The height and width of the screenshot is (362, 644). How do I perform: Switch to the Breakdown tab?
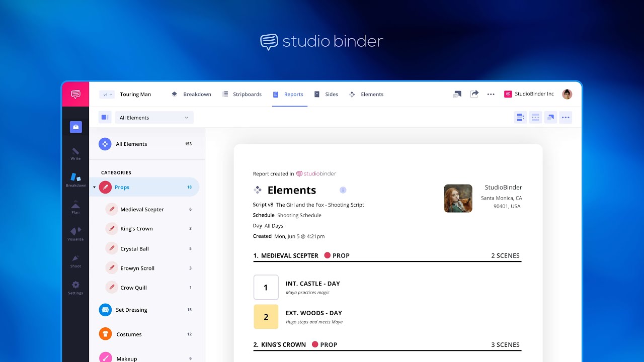pyautogui.click(x=191, y=95)
